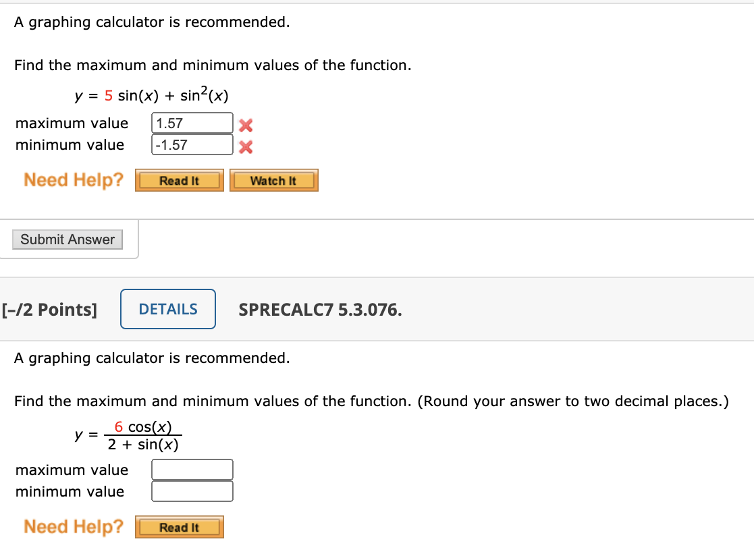
Task: Submit the answer for the first question
Action: tap(68, 240)
